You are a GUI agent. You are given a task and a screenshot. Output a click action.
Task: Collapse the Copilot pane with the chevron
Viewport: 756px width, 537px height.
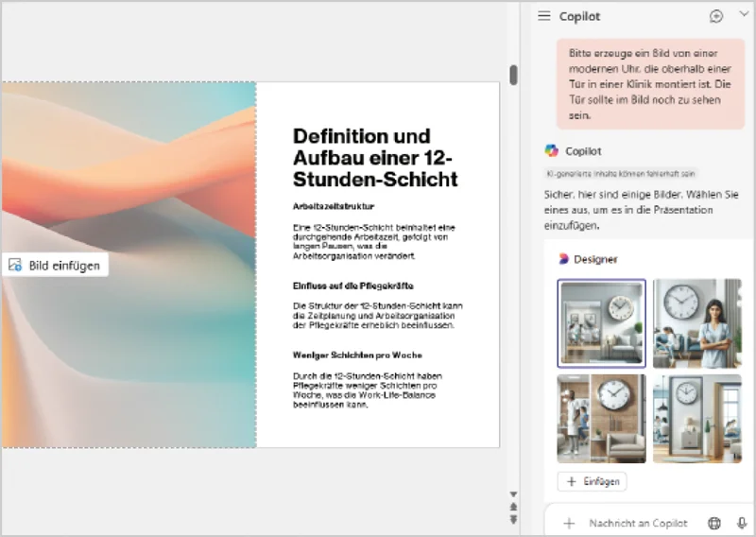(x=742, y=15)
